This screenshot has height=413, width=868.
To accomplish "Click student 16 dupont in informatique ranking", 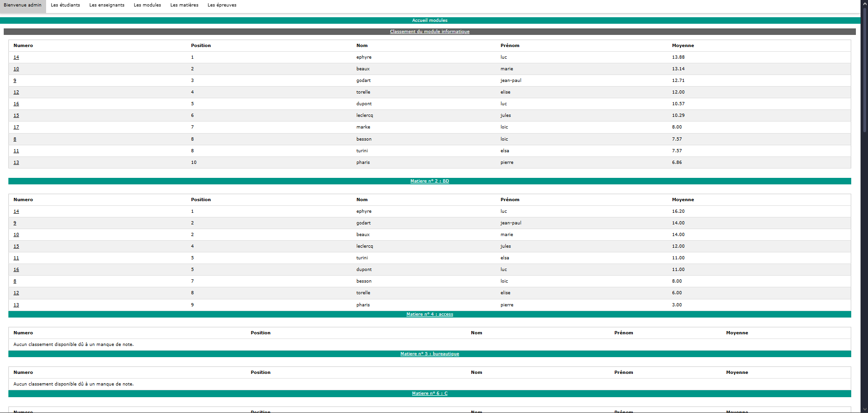I will click(16, 104).
